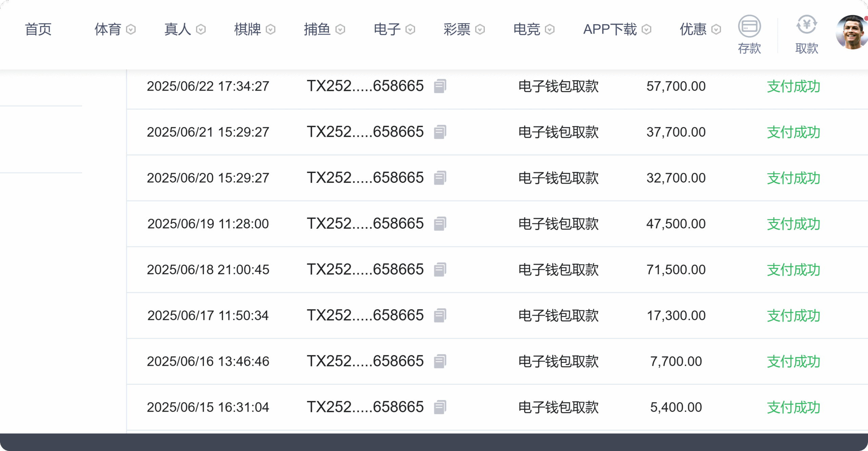Open the 捕鱼 menu item
The width and height of the screenshot is (868, 451).
[x=317, y=30]
